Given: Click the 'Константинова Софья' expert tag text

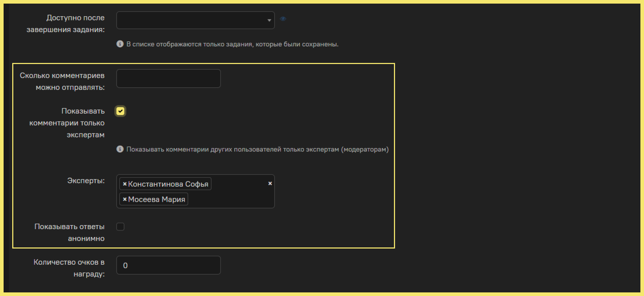Looking at the screenshot, I should tap(168, 184).
